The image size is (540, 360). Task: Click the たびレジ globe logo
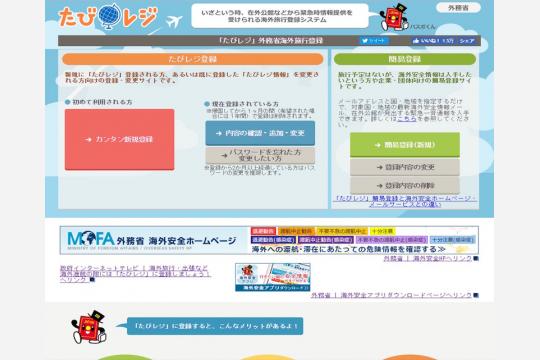[108, 17]
